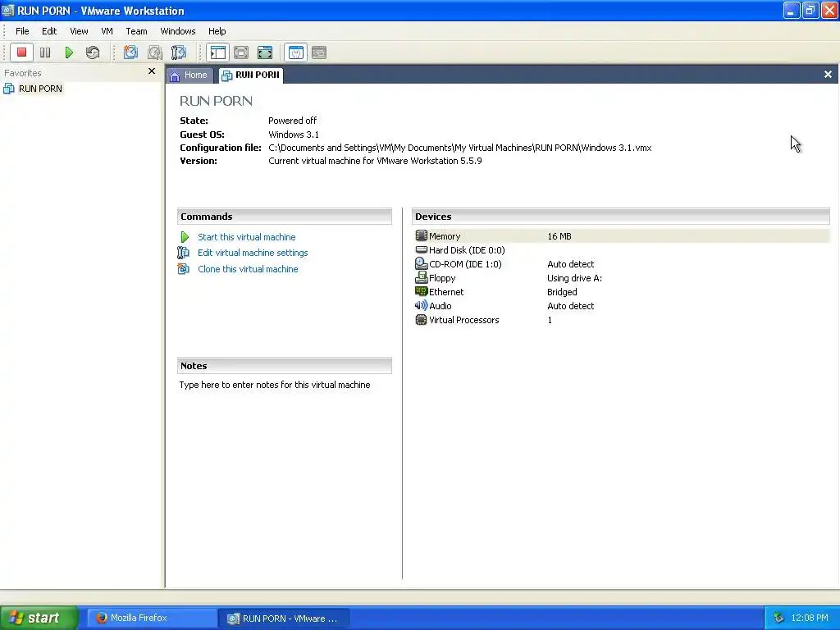Click the Ethernet card icon

pyautogui.click(x=421, y=291)
